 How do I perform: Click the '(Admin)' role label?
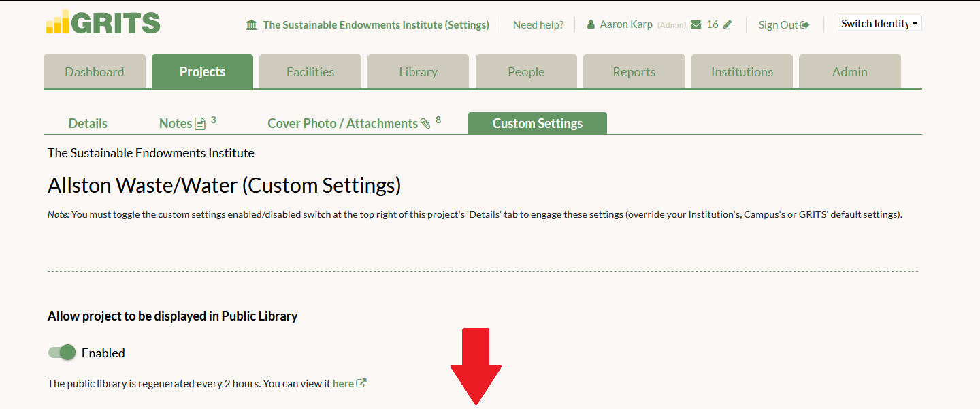672,25
